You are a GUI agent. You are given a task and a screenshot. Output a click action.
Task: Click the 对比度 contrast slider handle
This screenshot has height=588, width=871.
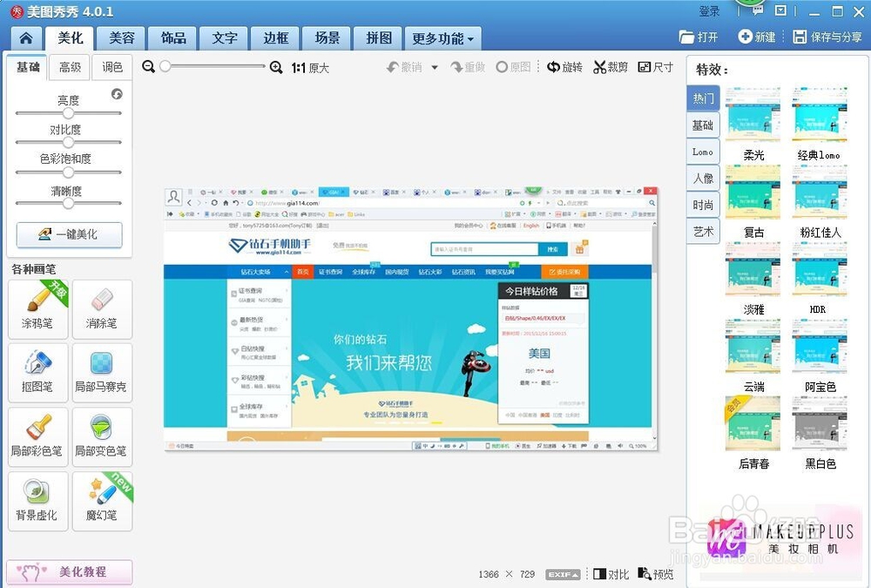[68, 142]
